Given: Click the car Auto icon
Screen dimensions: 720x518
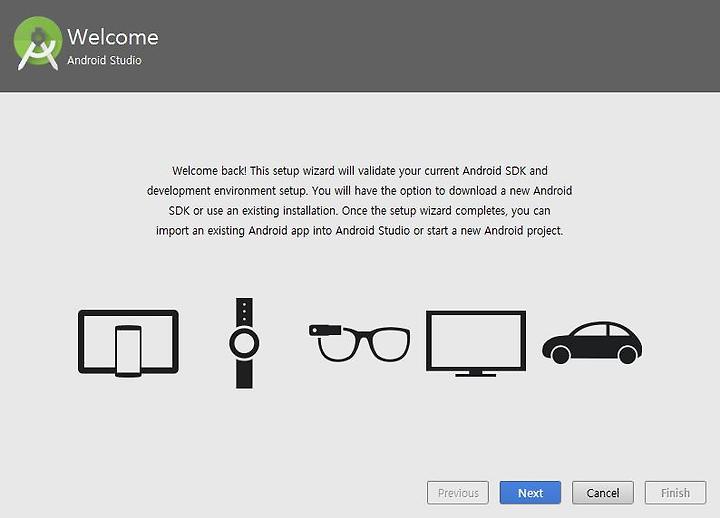Looking at the screenshot, I should (592, 343).
